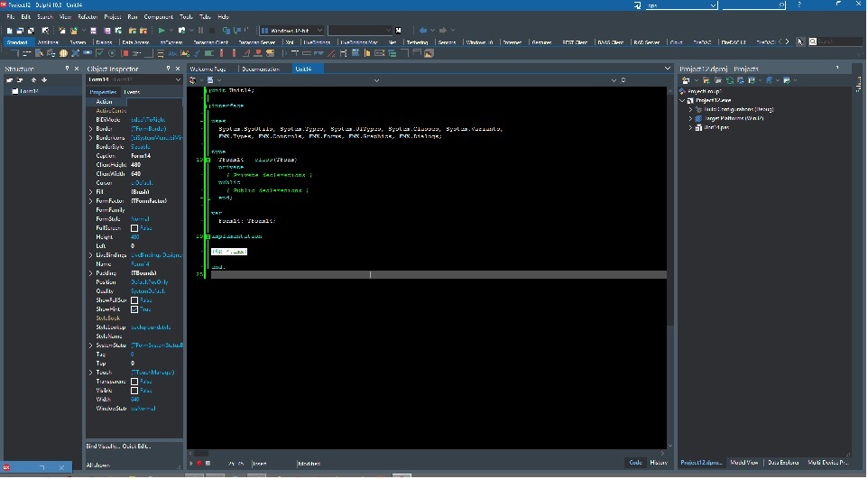
Task: Click the search magnifier in title bar
Action: coord(781,5)
